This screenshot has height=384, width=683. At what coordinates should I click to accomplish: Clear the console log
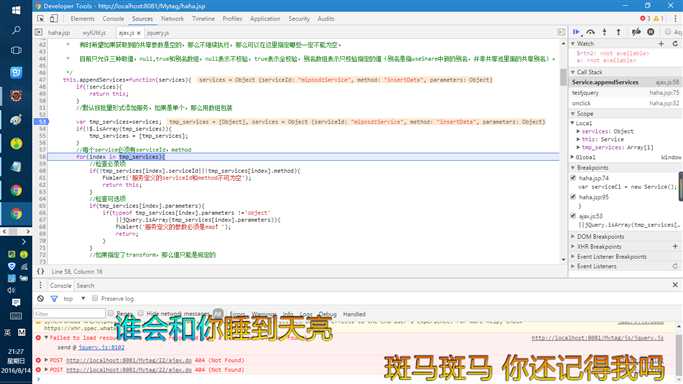coord(41,299)
